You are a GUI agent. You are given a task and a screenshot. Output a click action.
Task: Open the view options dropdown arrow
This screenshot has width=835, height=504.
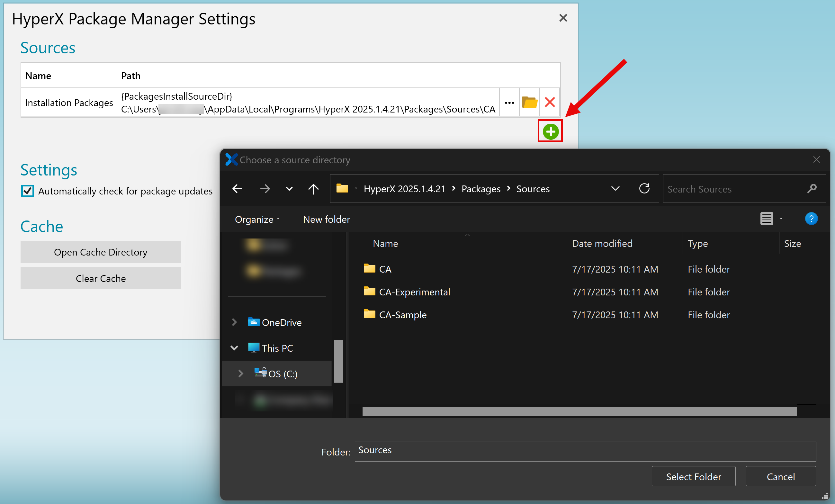click(x=781, y=219)
